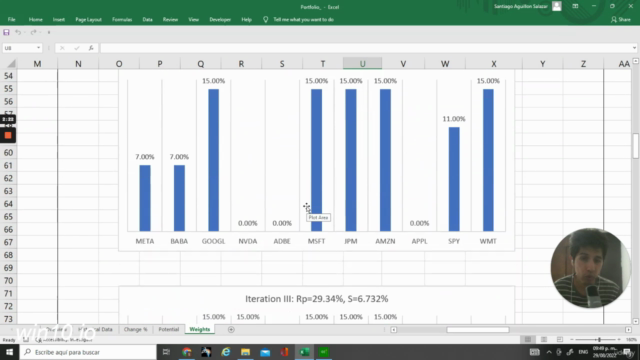Click the Iteration III chart title

coord(317,299)
